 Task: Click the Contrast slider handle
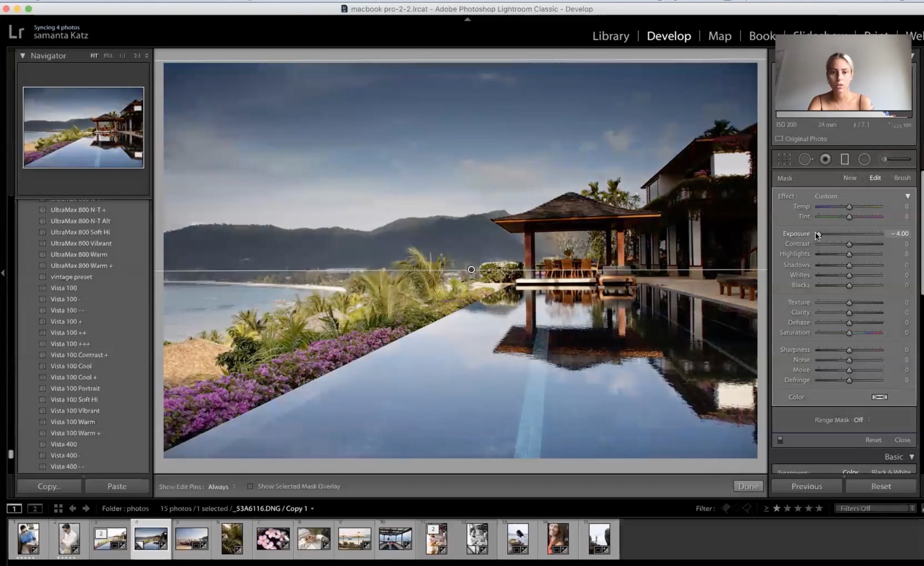[x=849, y=244]
